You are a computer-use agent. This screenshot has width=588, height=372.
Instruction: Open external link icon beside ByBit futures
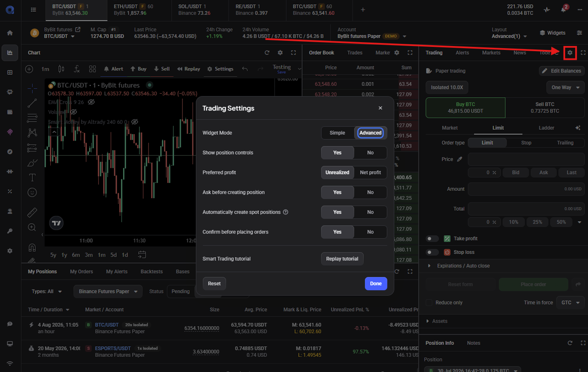(78, 30)
